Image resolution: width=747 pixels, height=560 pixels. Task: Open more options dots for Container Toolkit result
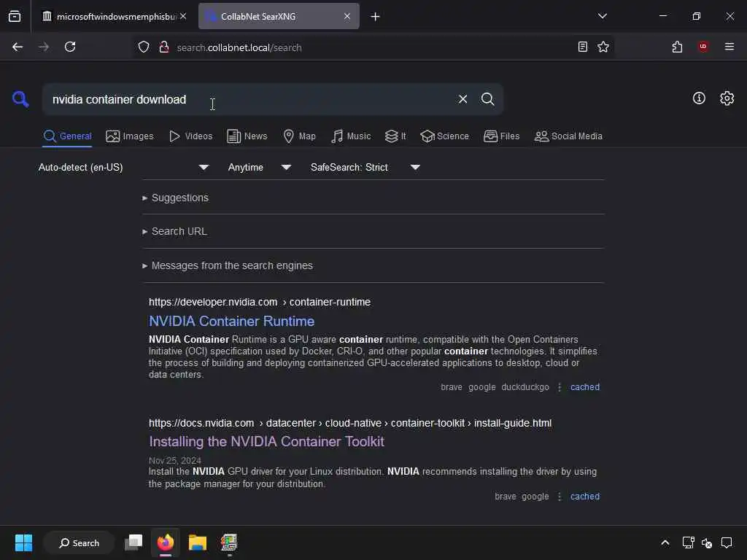click(x=560, y=496)
